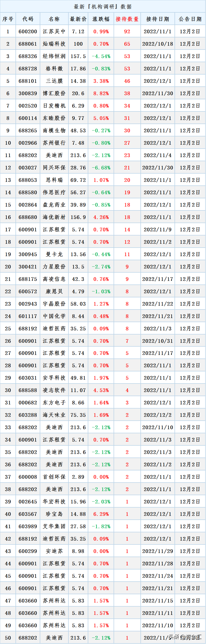Click stock name 海优新材
The image size is (206, 644).
[54, 217]
